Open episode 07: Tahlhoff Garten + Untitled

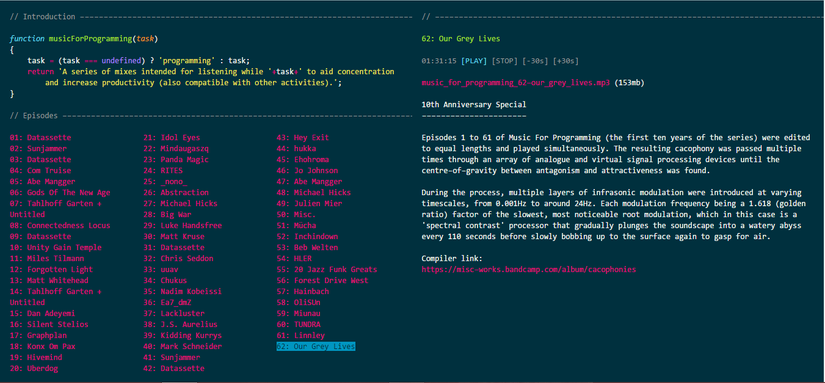[56, 209]
